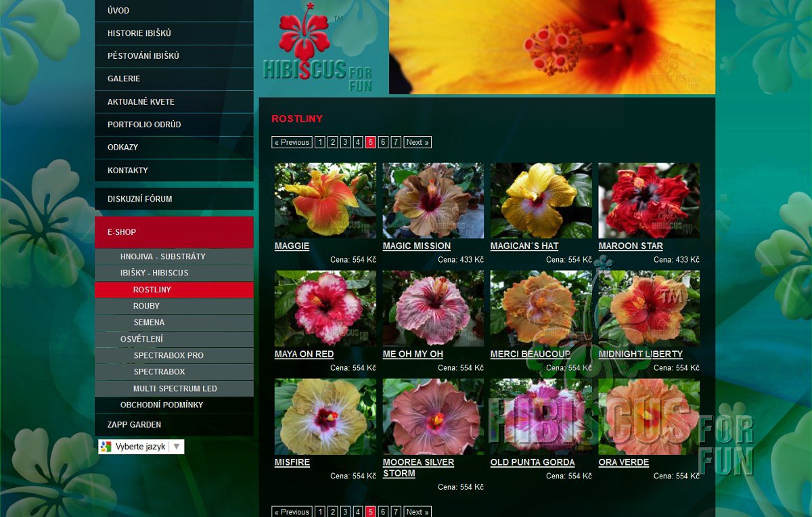Click bottom « Previous pagination button
The width and height of the screenshot is (812, 517).
(x=292, y=512)
